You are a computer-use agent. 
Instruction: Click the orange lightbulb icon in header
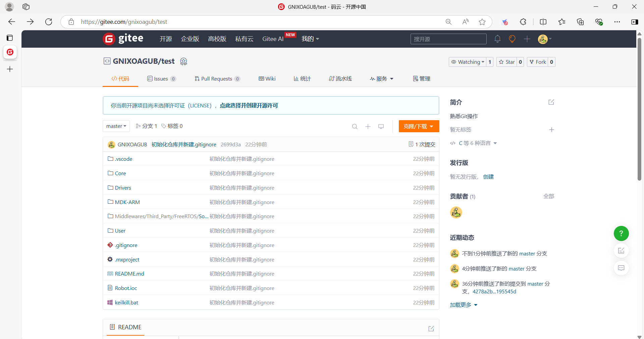(x=512, y=39)
